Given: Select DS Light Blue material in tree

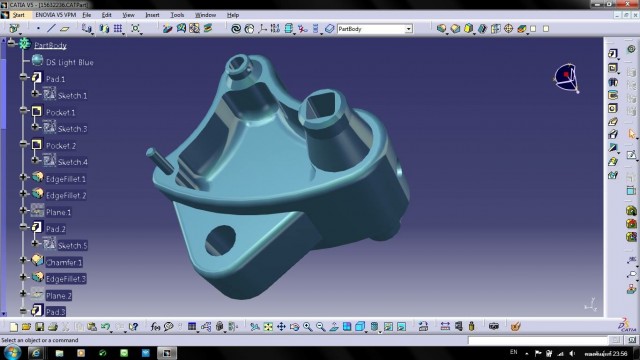Looking at the screenshot, I should pyautogui.click(x=70, y=62).
